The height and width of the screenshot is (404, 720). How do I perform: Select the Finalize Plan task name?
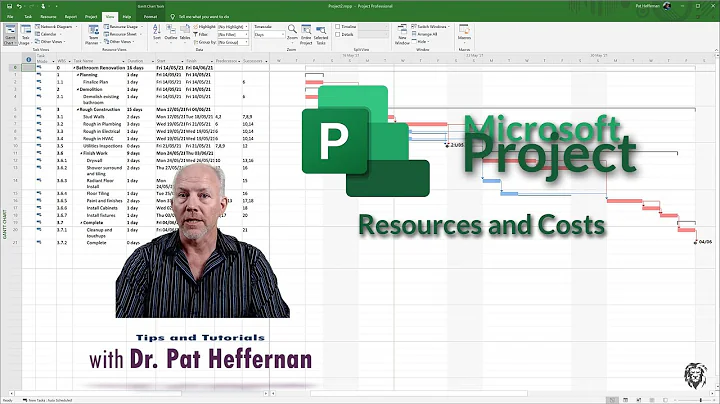click(96, 82)
